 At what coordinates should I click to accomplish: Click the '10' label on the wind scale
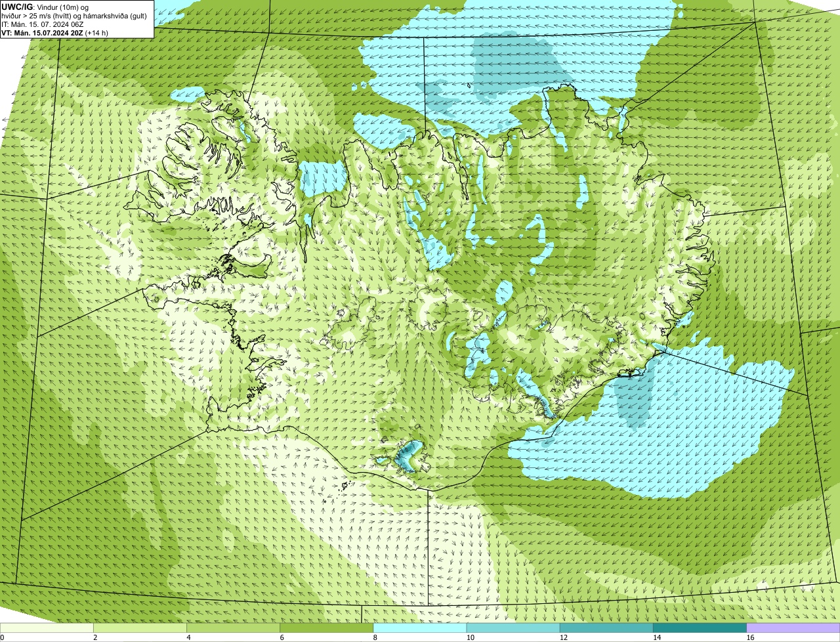tap(470, 637)
